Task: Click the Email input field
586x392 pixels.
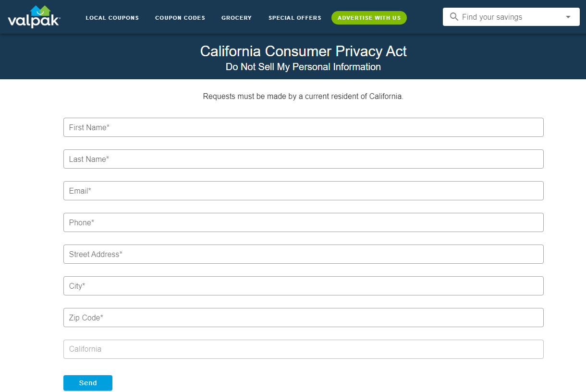Action: pyautogui.click(x=304, y=191)
